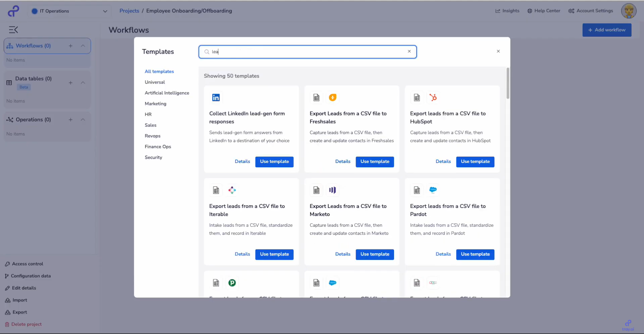Open Details of the LinkedIn lead-gen template
The image size is (644, 334).
(x=242, y=161)
